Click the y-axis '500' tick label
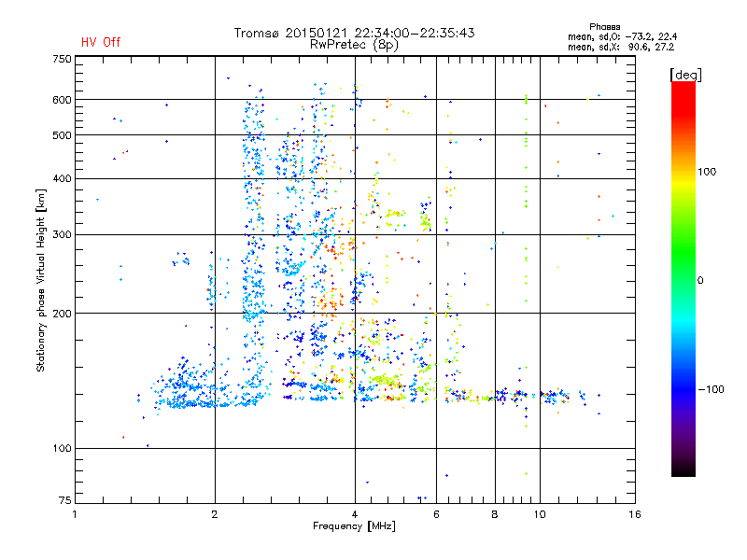This screenshot has width=747, height=560. click(63, 135)
